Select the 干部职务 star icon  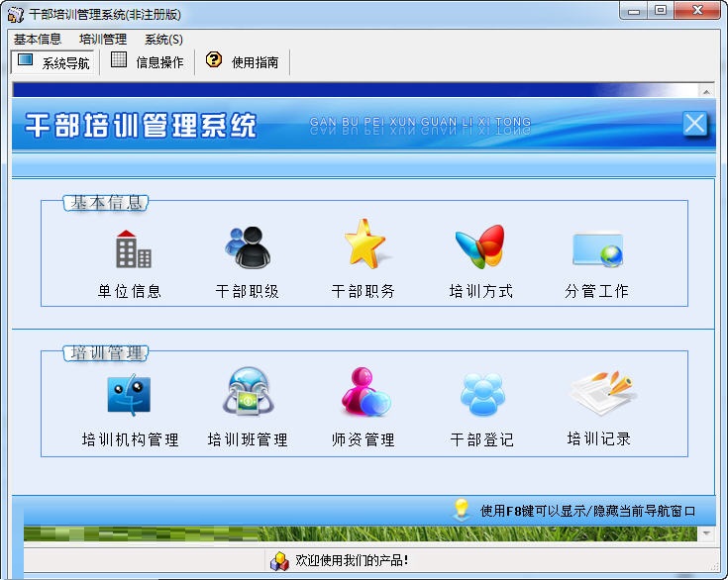click(365, 244)
